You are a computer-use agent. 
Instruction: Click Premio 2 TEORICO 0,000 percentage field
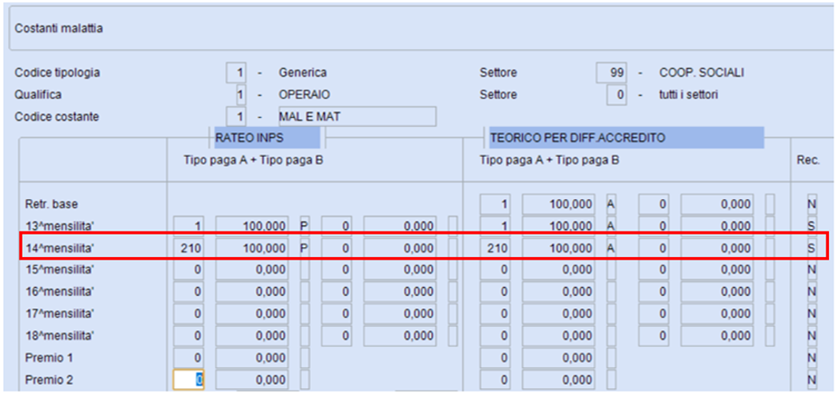click(559, 380)
